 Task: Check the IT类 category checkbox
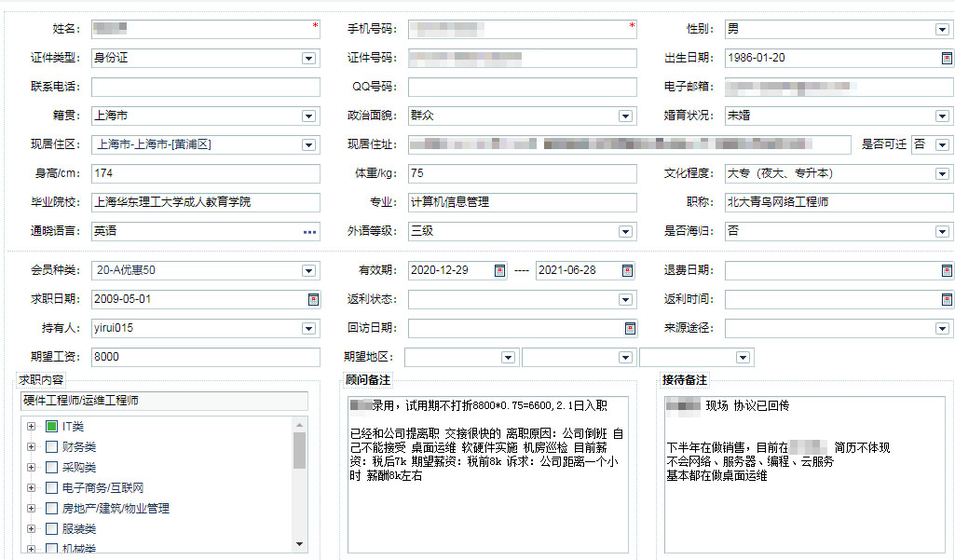tap(52, 427)
